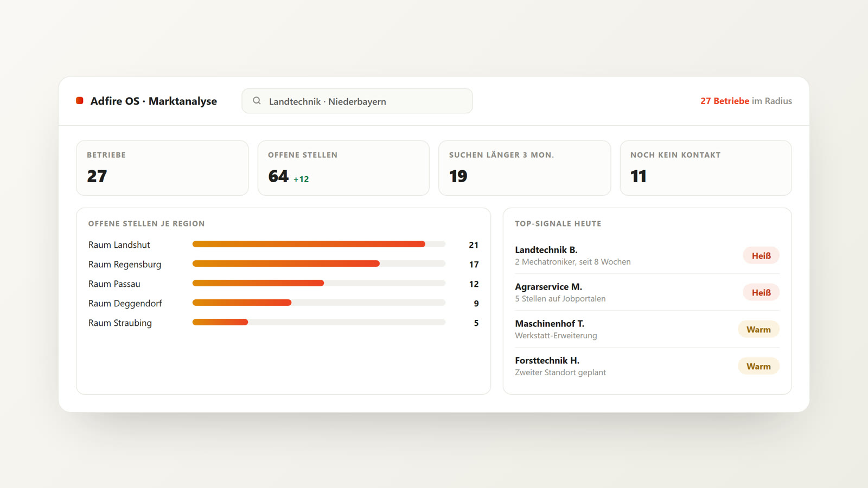This screenshot has height=488, width=868.
Task: Select the Raum Straubing row label
Action: [x=120, y=323]
